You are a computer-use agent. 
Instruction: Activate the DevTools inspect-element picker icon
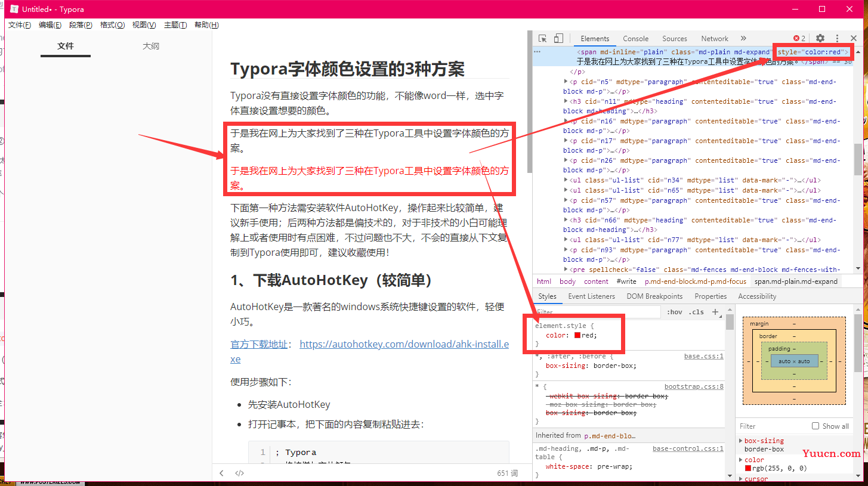click(x=543, y=38)
